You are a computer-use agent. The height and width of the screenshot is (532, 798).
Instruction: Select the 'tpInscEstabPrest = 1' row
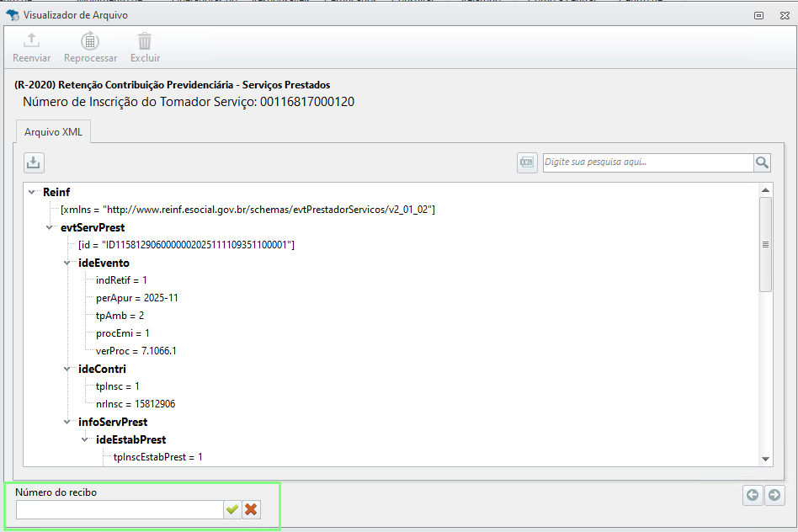(x=157, y=457)
